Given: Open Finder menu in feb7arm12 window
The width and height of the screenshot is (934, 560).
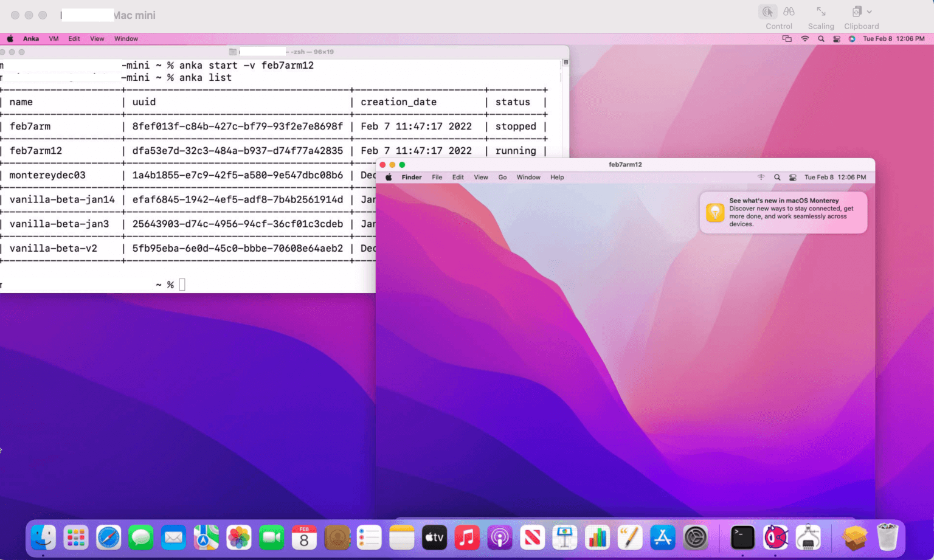Looking at the screenshot, I should (x=412, y=177).
